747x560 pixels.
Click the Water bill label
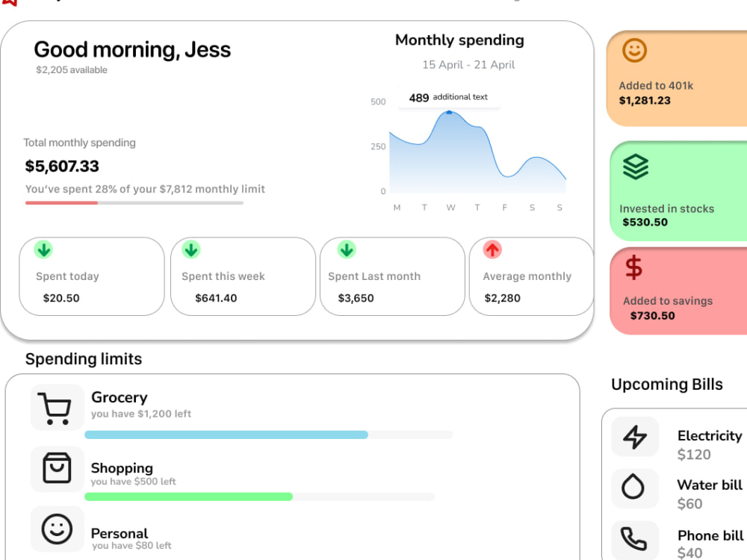click(710, 485)
